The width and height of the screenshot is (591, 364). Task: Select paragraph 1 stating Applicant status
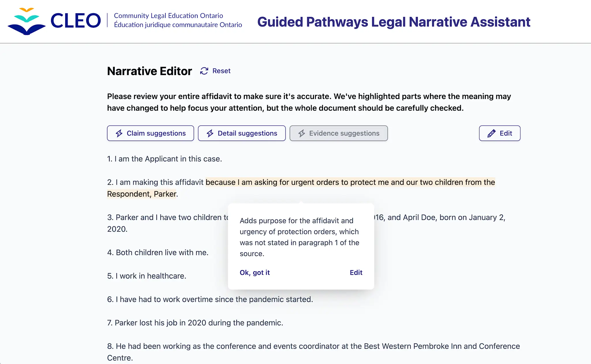click(164, 158)
